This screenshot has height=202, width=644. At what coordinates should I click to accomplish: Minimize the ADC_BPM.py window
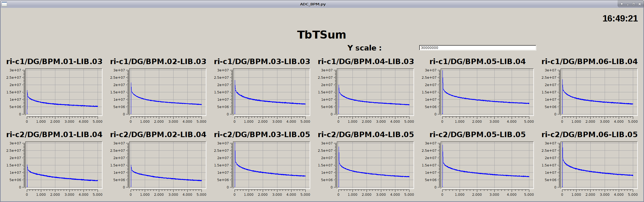point(628,4)
